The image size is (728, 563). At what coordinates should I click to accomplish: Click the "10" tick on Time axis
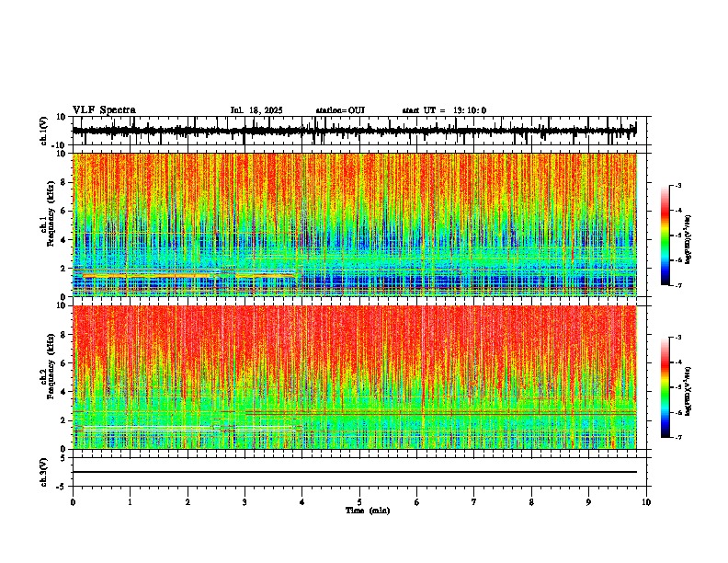(x=646, y=502)
